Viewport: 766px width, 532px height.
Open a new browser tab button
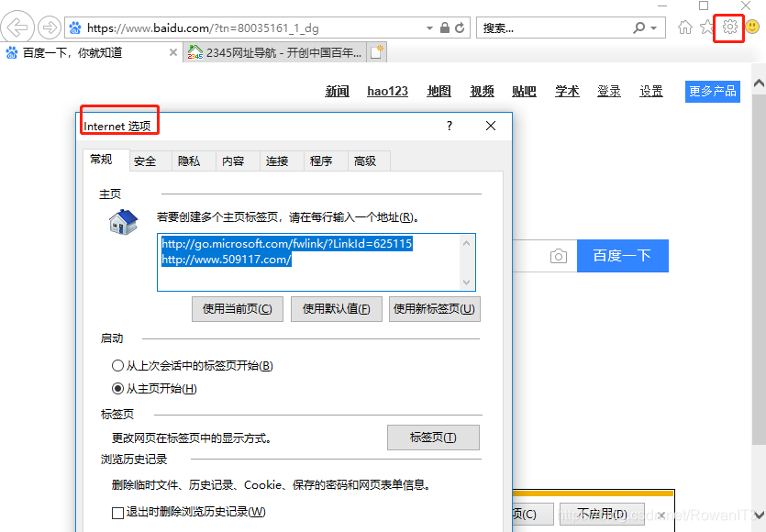click(x=377, y=52)
